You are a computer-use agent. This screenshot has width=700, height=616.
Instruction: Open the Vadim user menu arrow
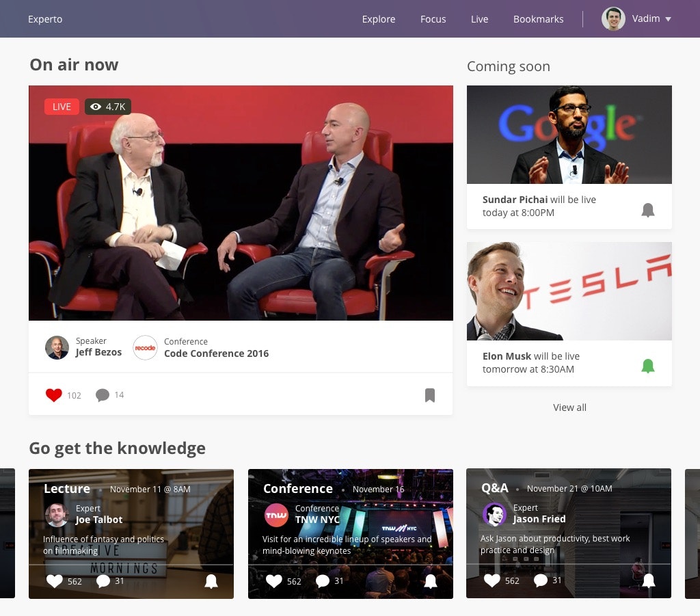point(669,19)
